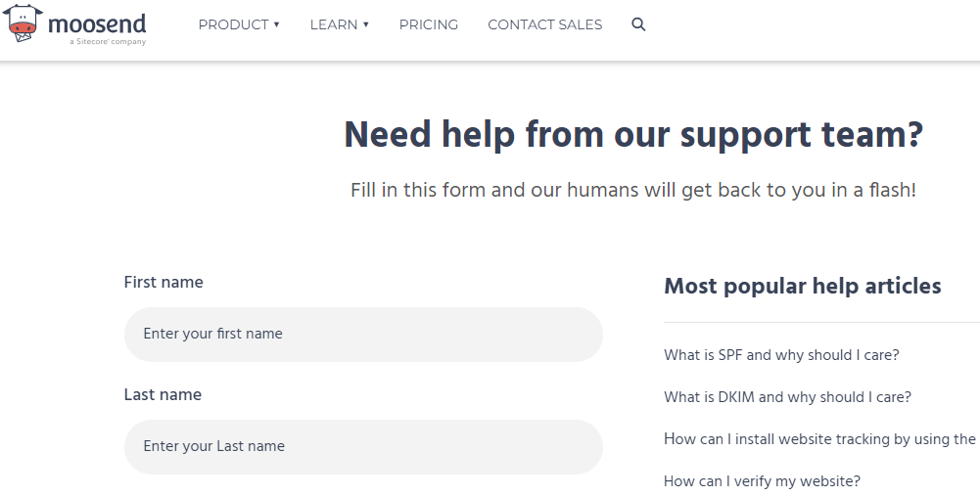This screenshot has height=497, width=980.
Task: Open the install website tracking article
Action: 819,439
